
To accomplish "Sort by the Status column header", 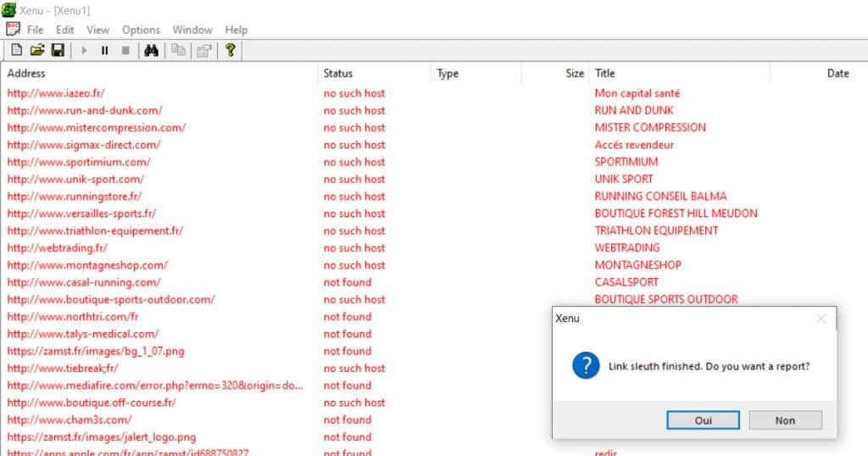I will click(374, 73).
